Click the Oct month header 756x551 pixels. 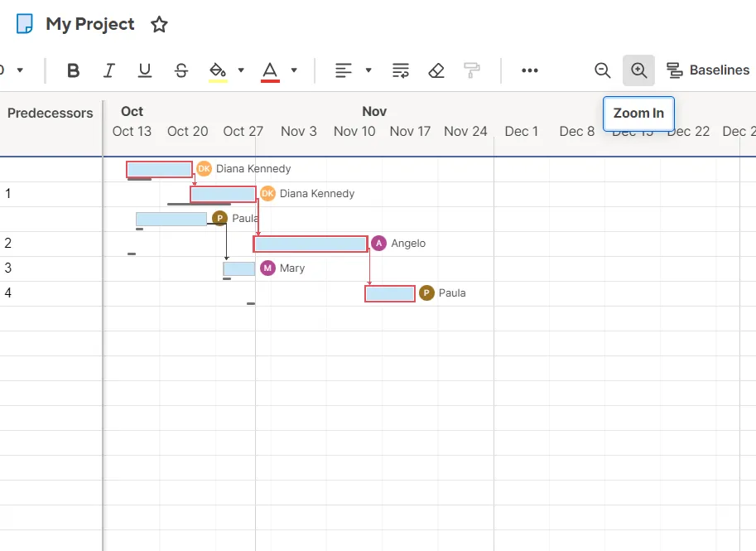click(x=132, y=112)
